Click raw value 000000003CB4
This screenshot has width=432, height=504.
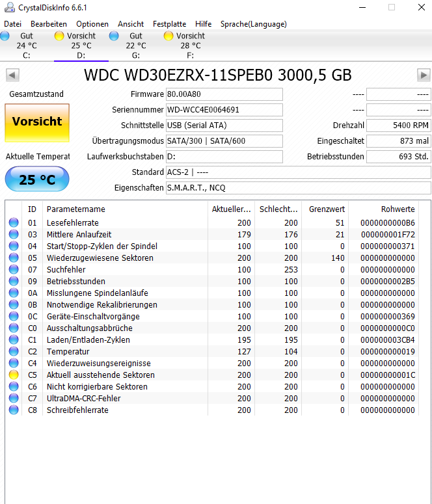[x=388, y=340]
